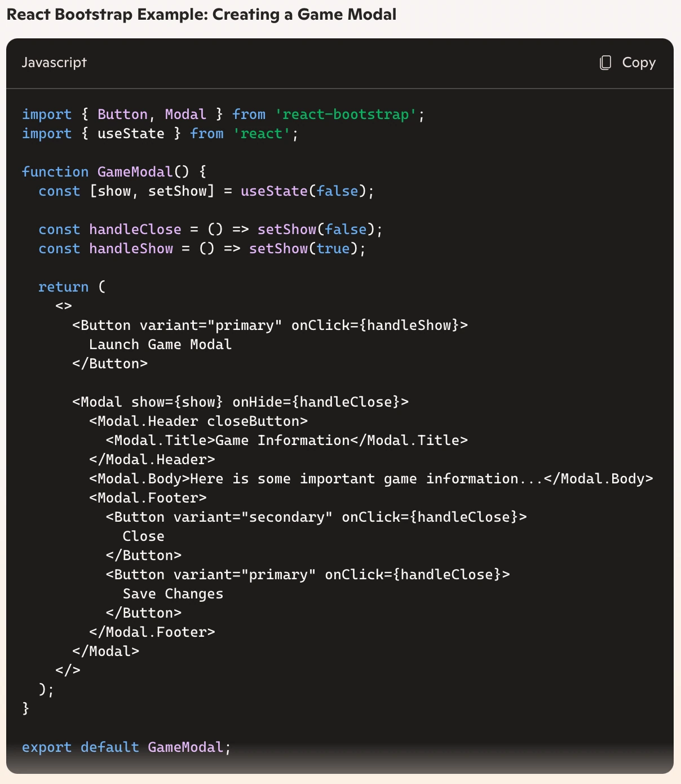Click the copy clipboard icon
Image resolution: width=681 pixels, height=784 pixels.
(605, 63)
